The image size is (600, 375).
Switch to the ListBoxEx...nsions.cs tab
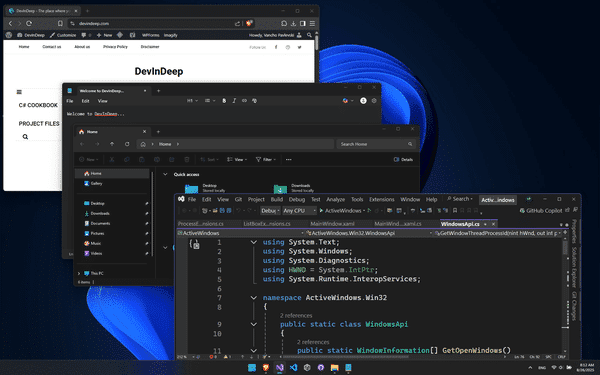[267, 224]
